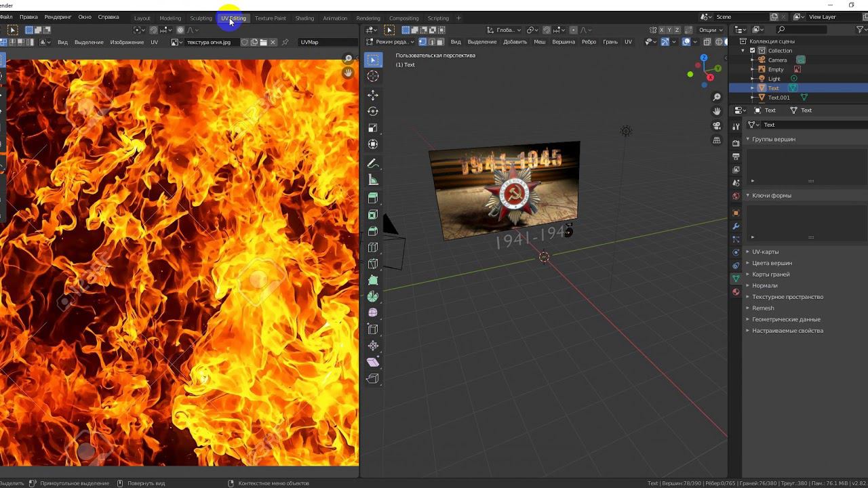The width and height of the screenshot is (868, 488).
Task: Open the Modifiers wrench properties tab
Action: click(736, 226)
